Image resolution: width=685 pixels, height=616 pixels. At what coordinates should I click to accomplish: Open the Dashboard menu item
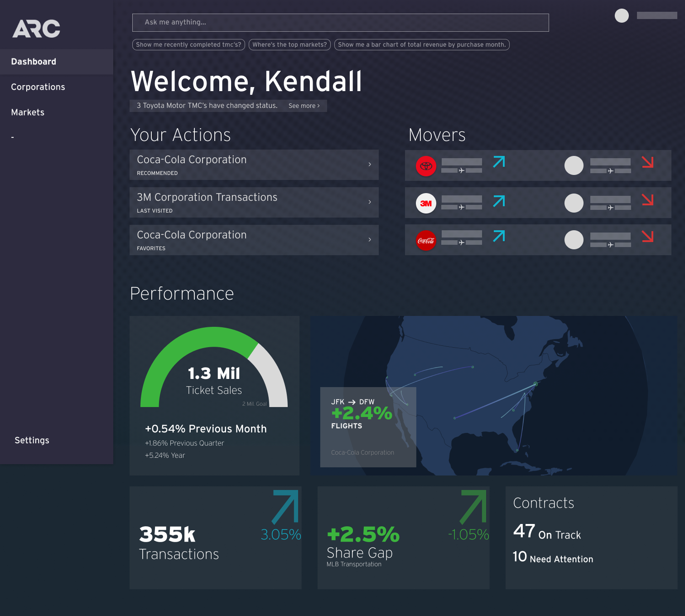tap(57, 62)
